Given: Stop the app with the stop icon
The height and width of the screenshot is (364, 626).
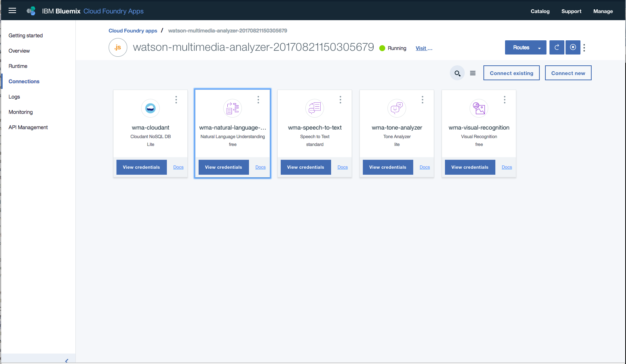Looking at the screenshot, I should (573, 47).
